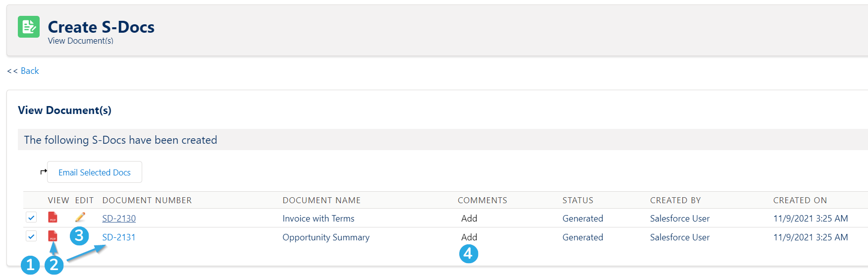Click the Email Selected Docs button
This screenshot has height=279, width=868.
pos(95,172)
